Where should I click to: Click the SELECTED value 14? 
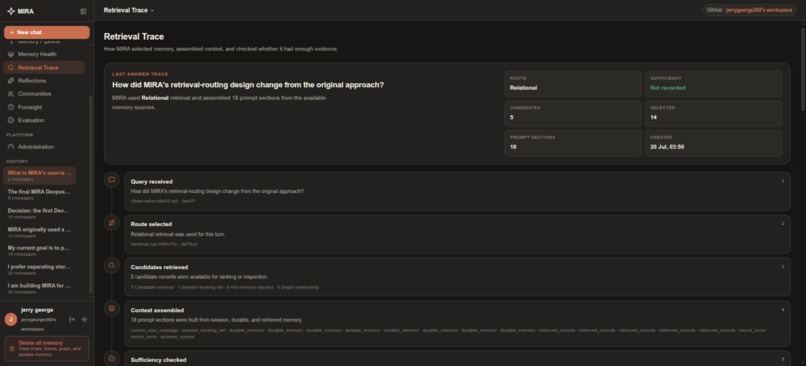[653, 117]
